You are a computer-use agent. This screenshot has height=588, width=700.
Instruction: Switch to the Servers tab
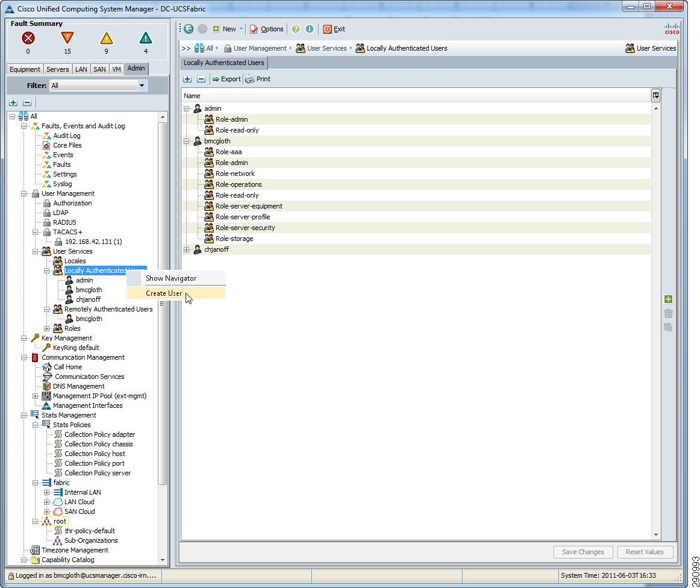(58, 69)
